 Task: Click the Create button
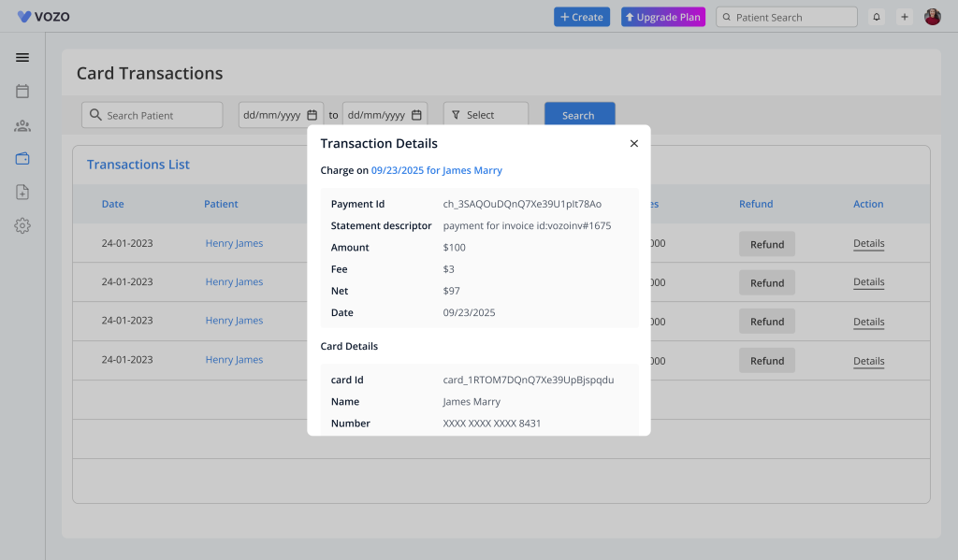[x=582, y=17]
